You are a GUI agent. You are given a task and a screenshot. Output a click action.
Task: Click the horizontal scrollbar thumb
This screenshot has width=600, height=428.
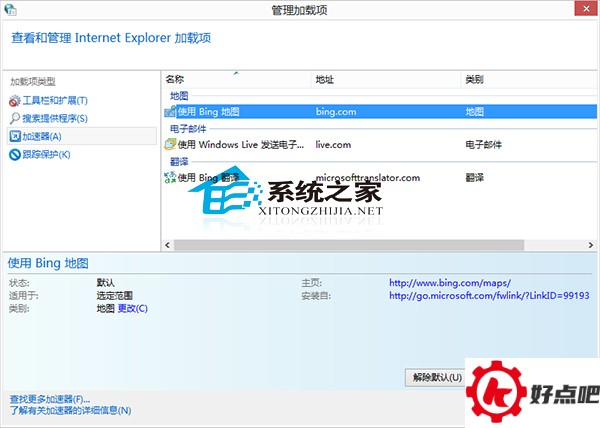(349, 245)
